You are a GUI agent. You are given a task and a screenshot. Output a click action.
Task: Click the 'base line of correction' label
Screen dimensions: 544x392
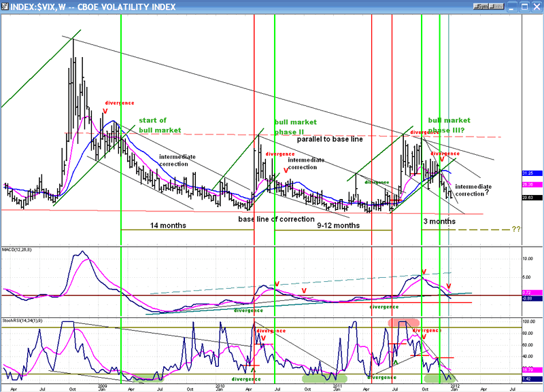pyautogui.click(x=276, y=219)
